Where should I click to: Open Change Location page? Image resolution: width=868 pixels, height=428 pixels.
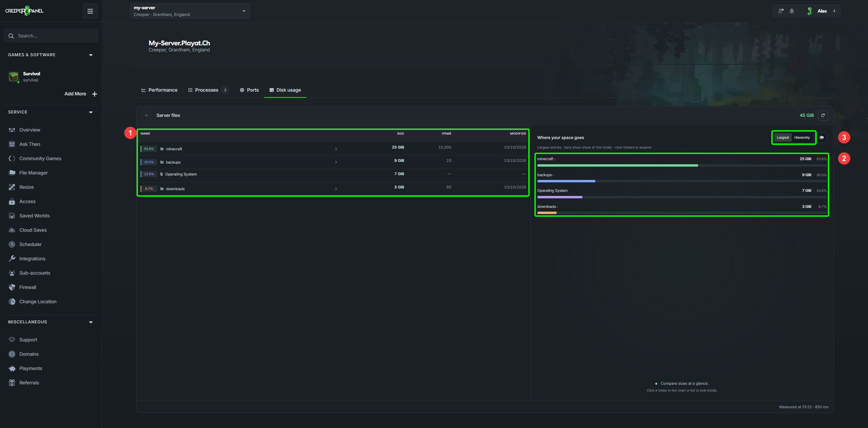click(38, 302)
